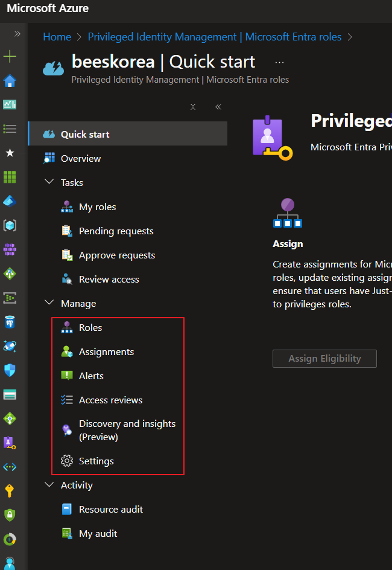This screenshot has height=570, width=392.
Task: Click the cloud lightning icon beside beeskorea
Action: pos(53,68)
